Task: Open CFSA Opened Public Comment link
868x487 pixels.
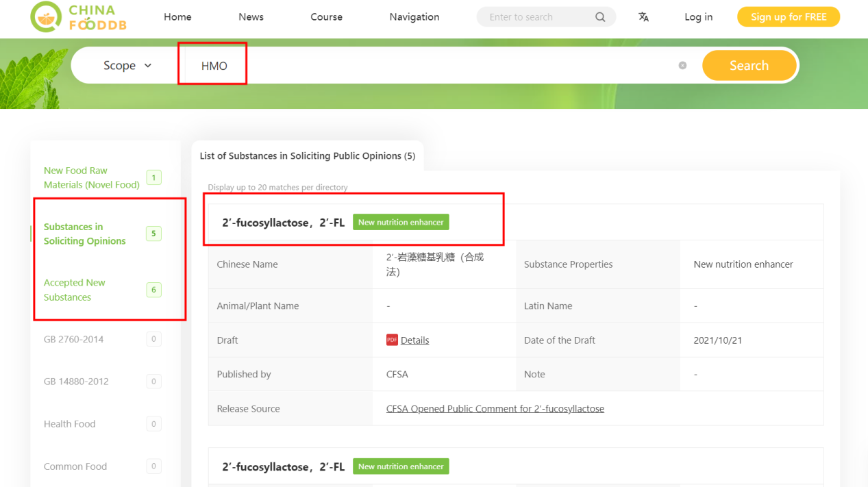Action: pyautogui.click(x=495, y=408)
